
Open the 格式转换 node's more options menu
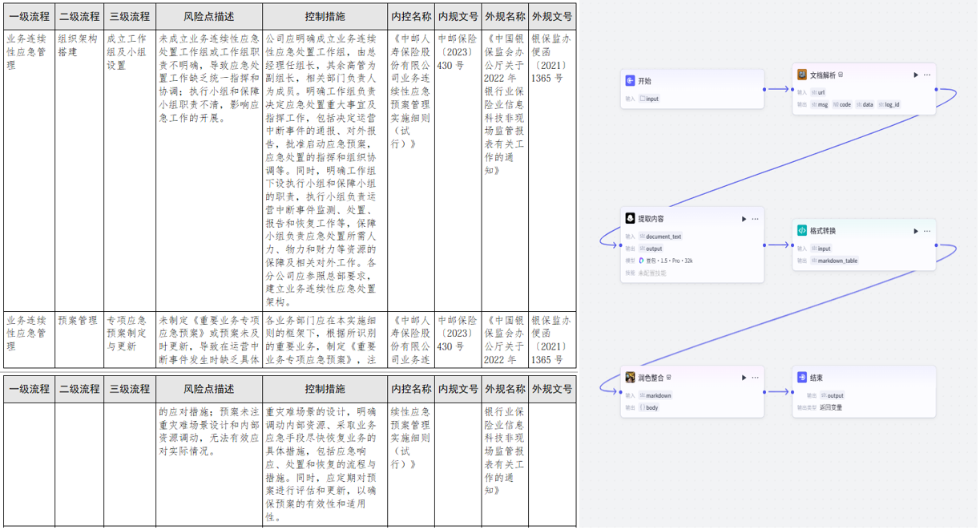coord(927,231)
